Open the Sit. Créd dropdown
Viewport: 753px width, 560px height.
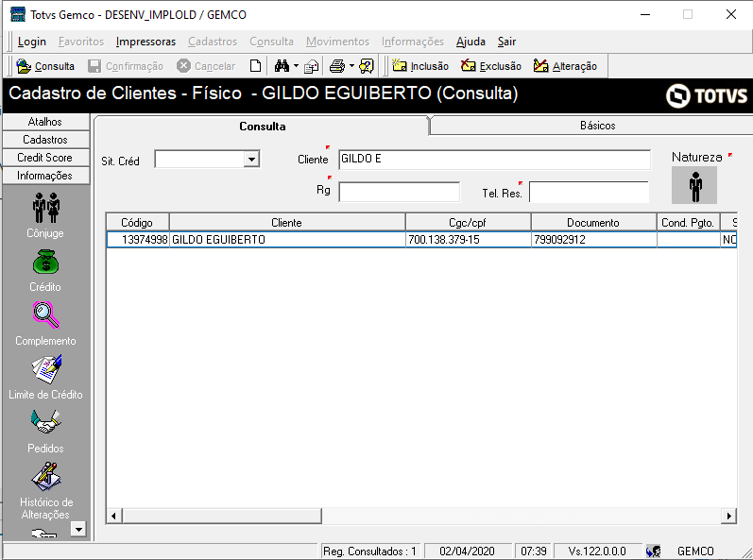[x=251, y=160]
